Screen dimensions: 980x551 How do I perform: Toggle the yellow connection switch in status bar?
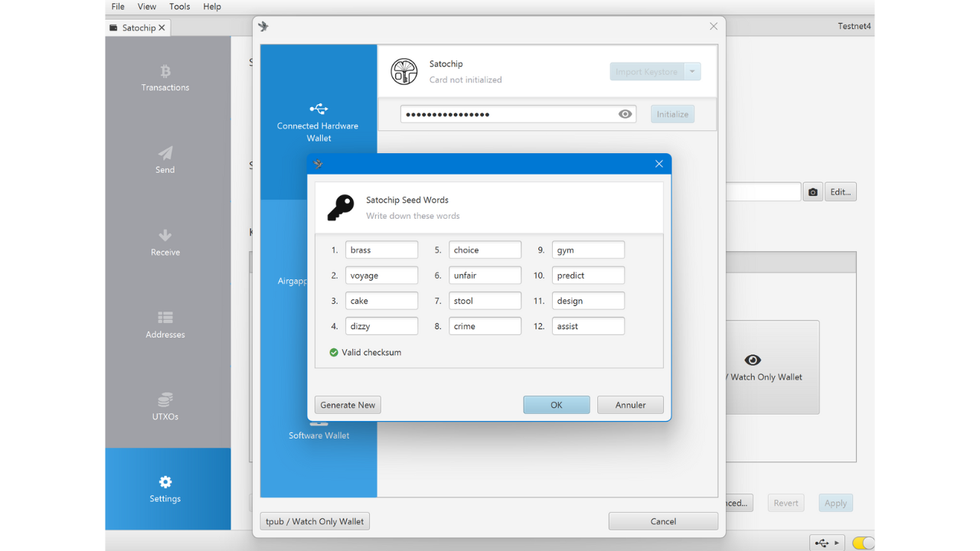pyautogui.click(x=863, y=543)
